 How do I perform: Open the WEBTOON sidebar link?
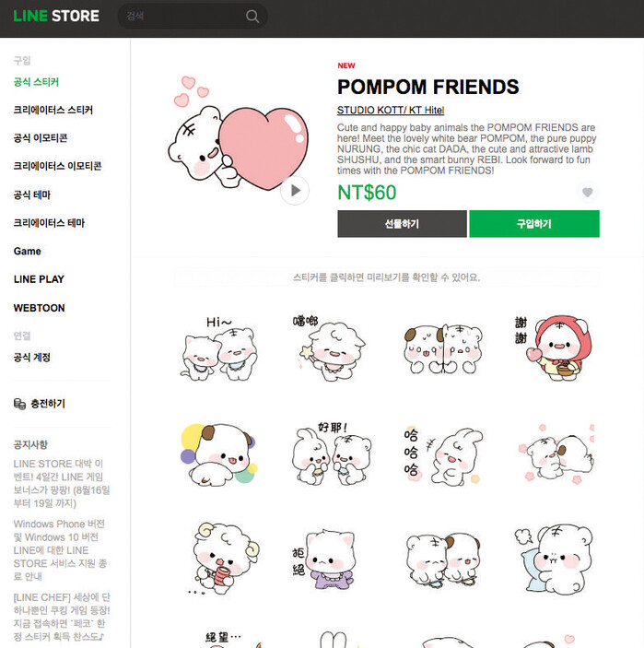(x=39, y=308)
